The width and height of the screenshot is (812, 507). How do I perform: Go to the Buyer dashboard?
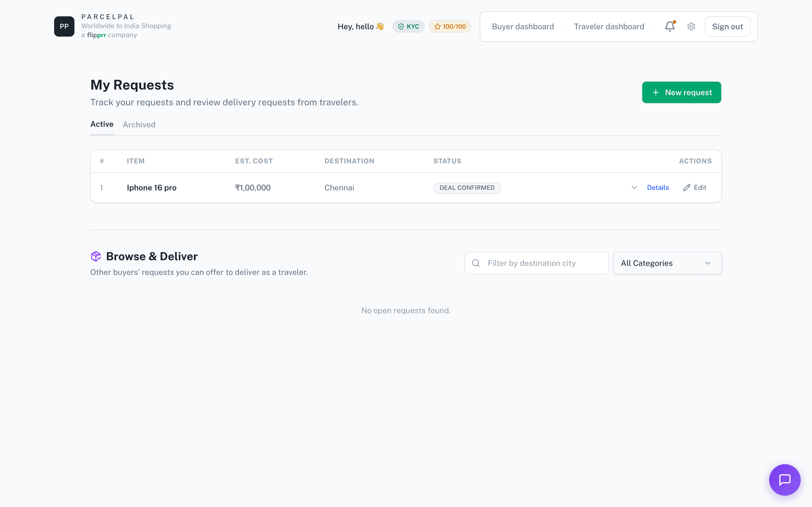pos(523,26)
